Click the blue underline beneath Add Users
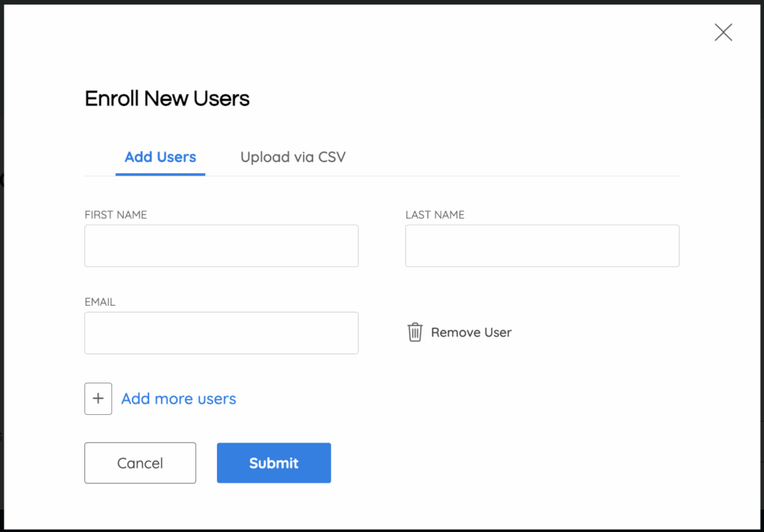 tap(160, 175)
